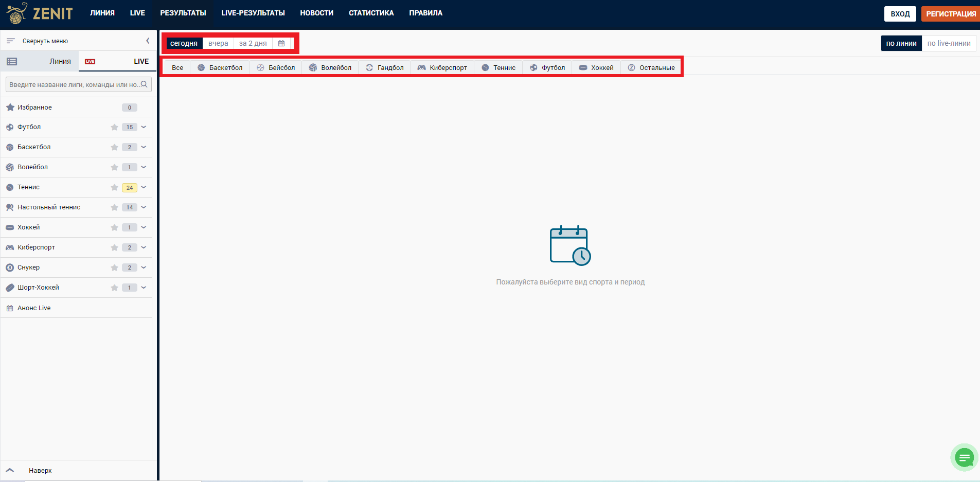Expand the Снукер sidebar section
The height and width of the screenshot is (482, 980).
point(144,267)
